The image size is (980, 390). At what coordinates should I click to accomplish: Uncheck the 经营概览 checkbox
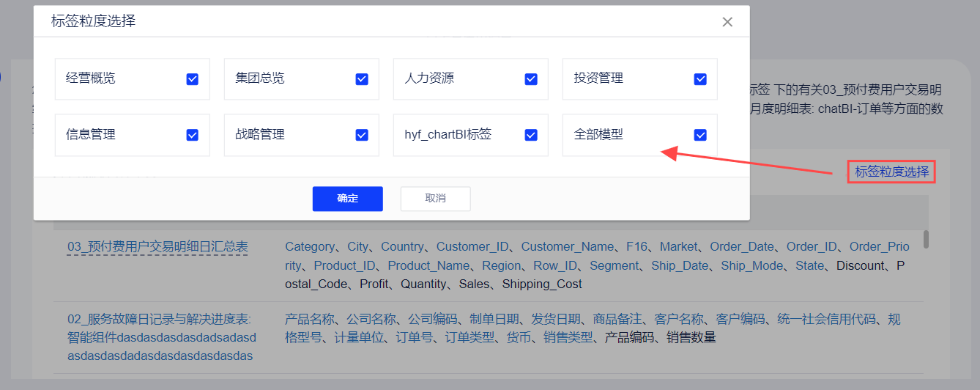point(193,79)
